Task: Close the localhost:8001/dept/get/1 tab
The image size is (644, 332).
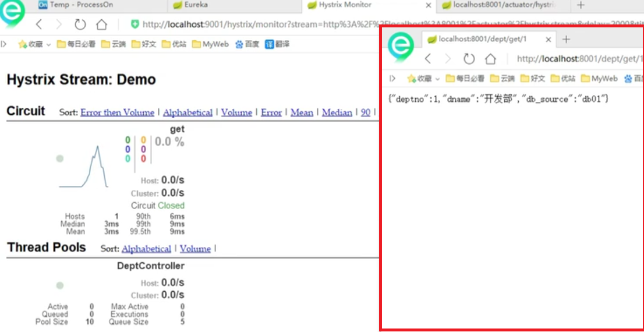Action: 549,40
